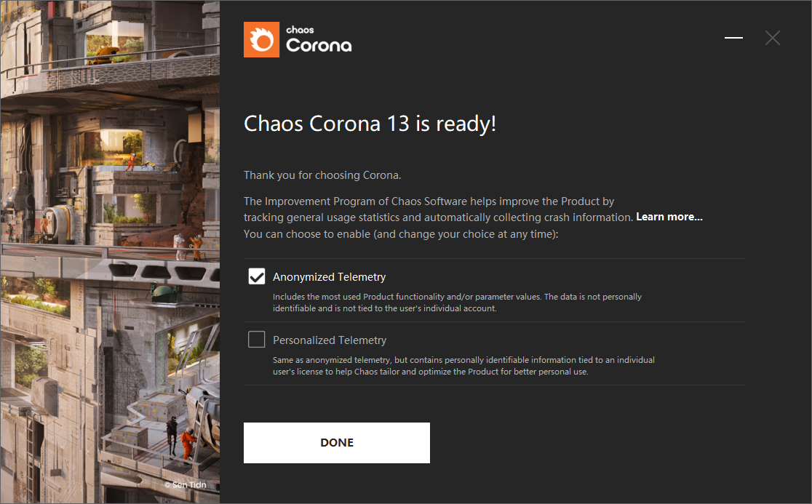Click the 'You can choose to enable' line
This screenshot has height=504, width=812.
401,234
